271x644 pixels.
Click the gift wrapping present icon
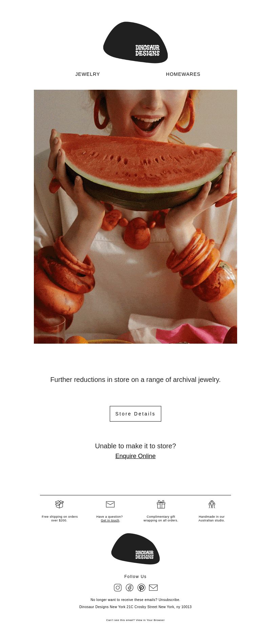(161, 504)
